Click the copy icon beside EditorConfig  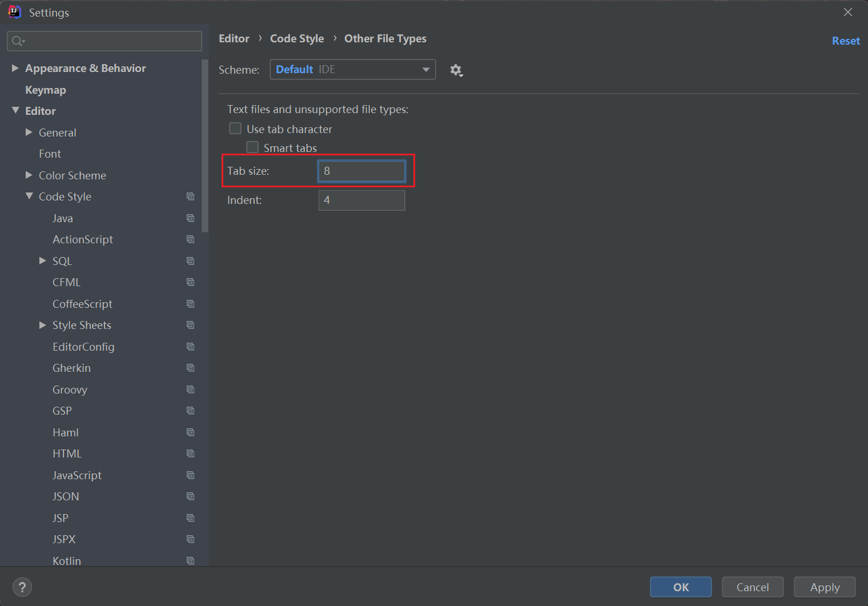191,347
